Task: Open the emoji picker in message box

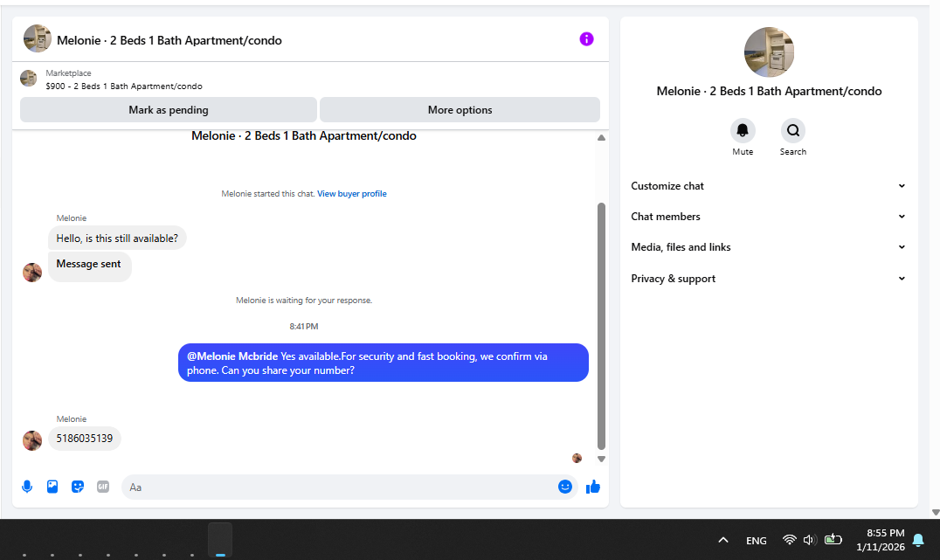Action: (x=564, y=487)
